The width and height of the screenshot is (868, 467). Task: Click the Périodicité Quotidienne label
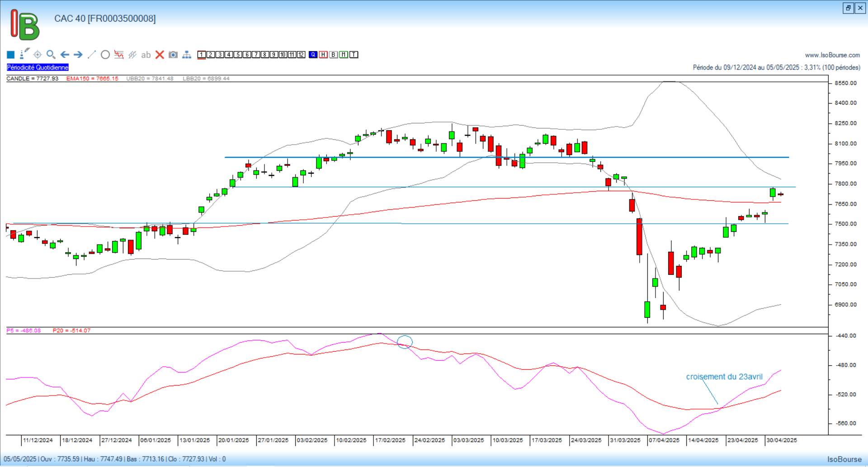point(38,67)
